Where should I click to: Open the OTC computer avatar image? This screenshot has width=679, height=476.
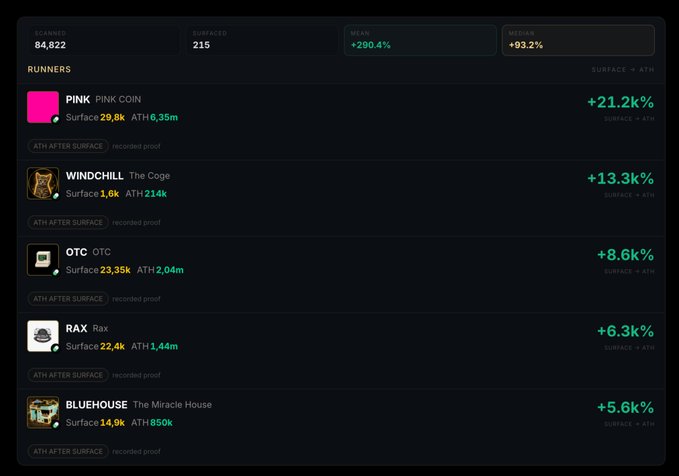pos(43,259)
